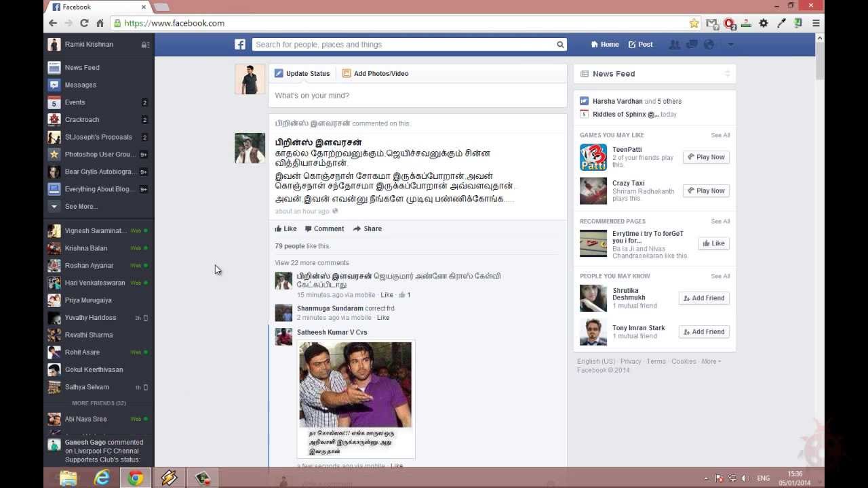Open Messages icon in left sidebar
The image size is (868, 488).
pos(54,85)
